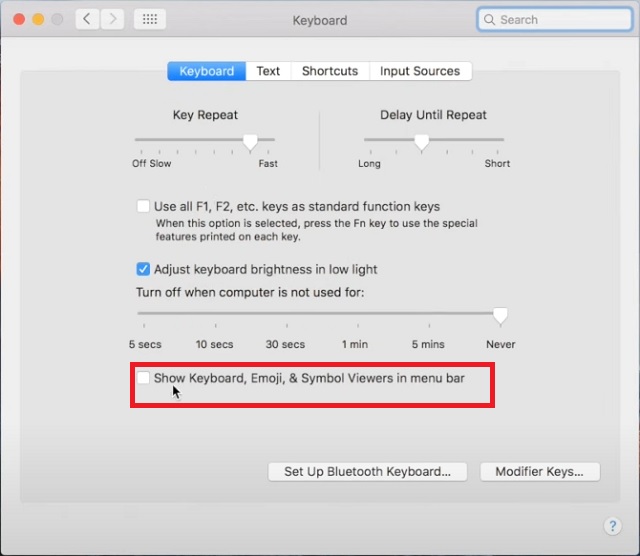Close the Keyboard preferences window
The image size is (640, 556).
click(19, 19)
